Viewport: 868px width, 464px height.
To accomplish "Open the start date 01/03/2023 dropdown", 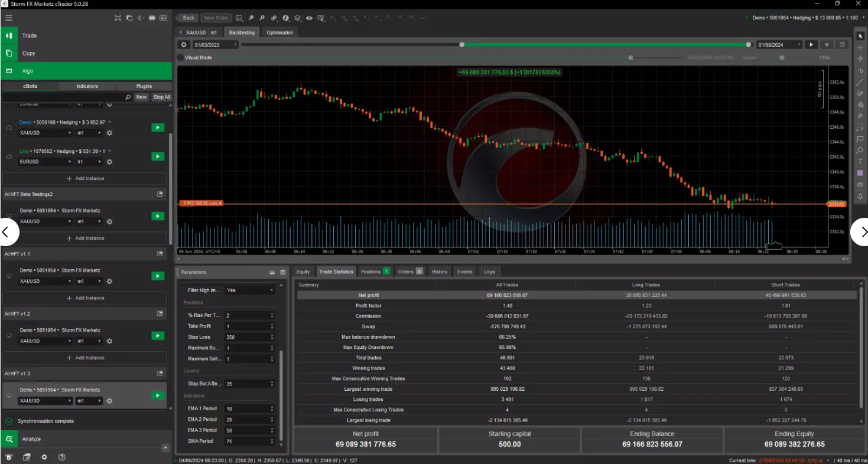I will point(235,45).
